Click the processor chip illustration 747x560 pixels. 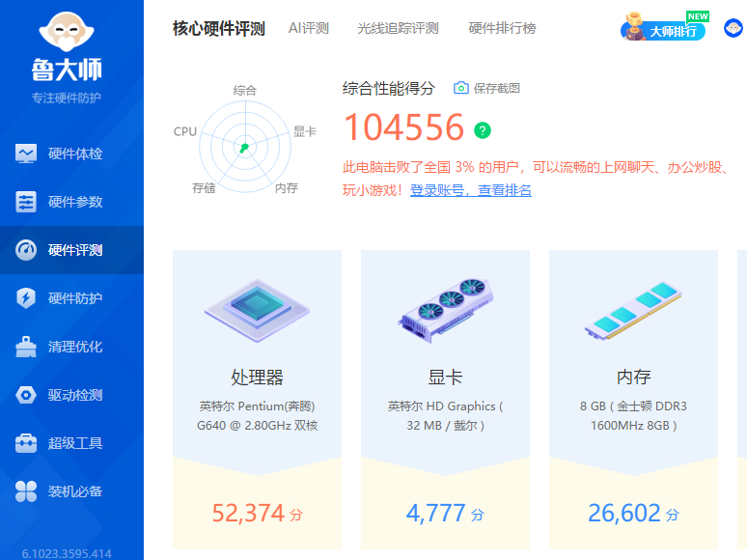[258, 310]
